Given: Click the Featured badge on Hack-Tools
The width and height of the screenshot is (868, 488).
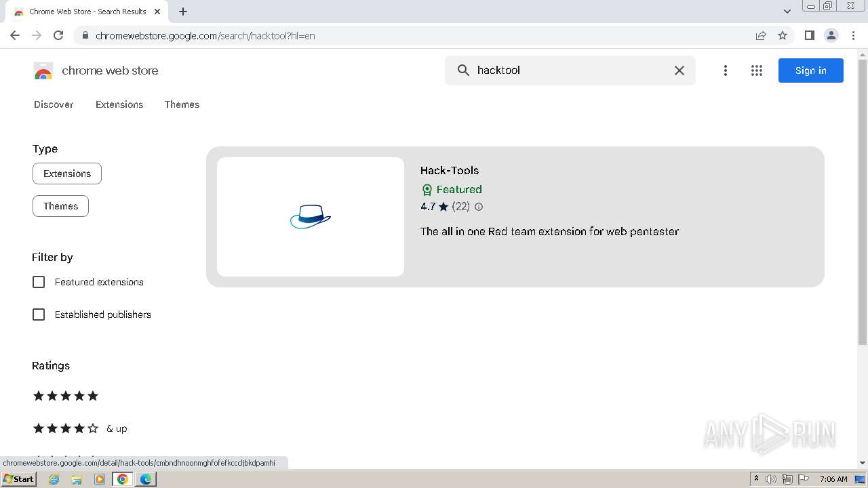Looking at the screenshot, I should [452, 190].
